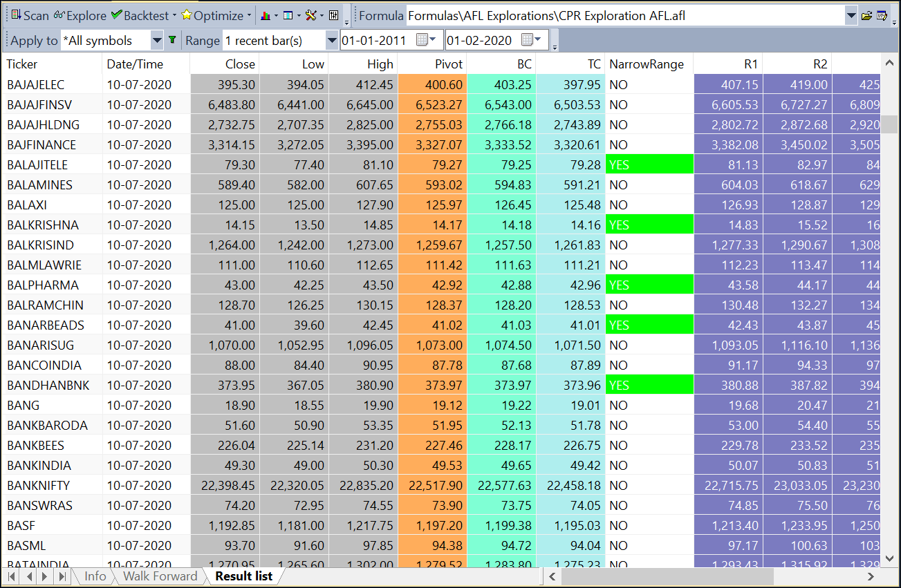Click BAJFINANCE close value 3,314.15

click(225, 145)
